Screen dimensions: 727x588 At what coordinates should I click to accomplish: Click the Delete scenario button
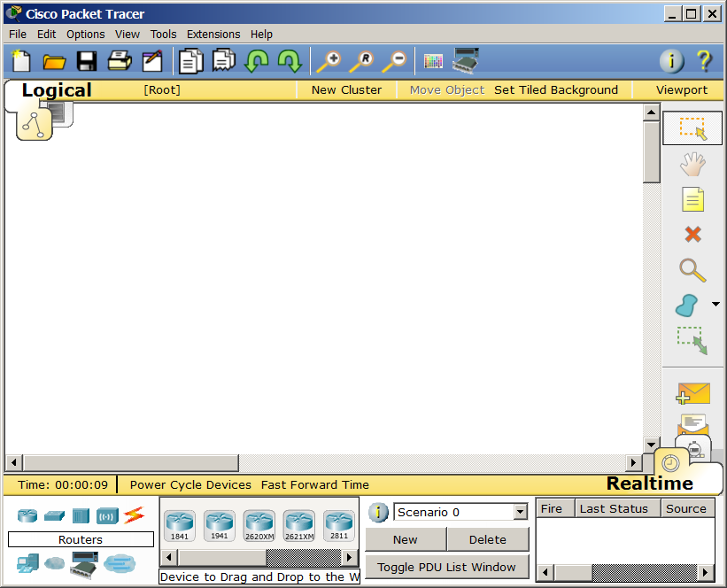click(488, 540)
